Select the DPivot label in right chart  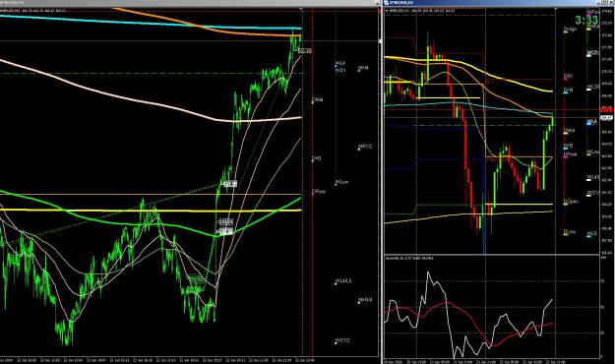click(571, 154)
